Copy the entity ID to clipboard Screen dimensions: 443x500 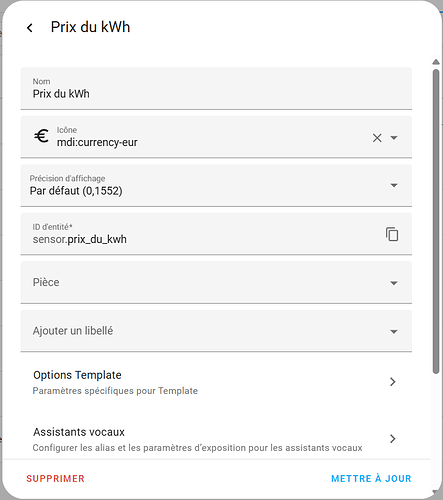(x=392, y=234)
